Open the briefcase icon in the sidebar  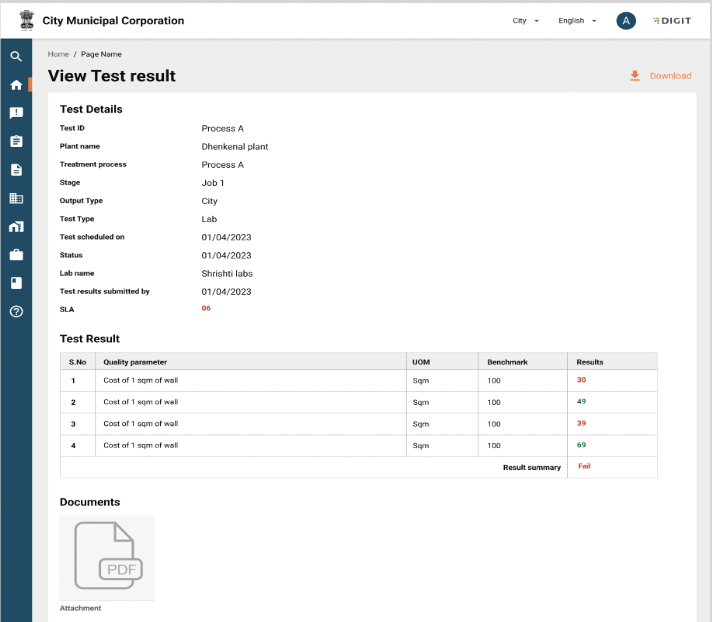coord(15,254)
